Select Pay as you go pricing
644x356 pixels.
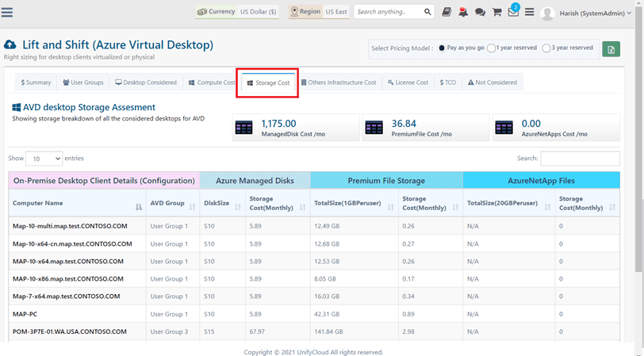point(442,48)
